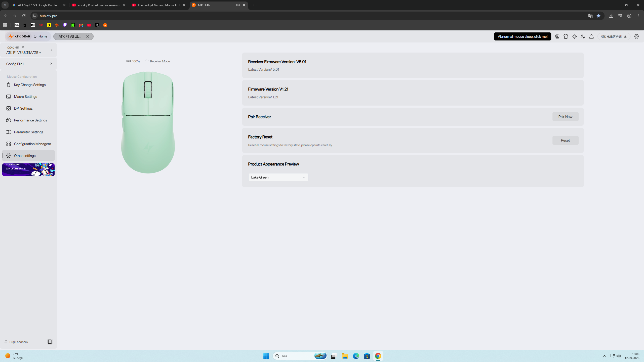Open File Explorer from the taskbar
This screenshot has height=362, width=644.
coord(345,356)
